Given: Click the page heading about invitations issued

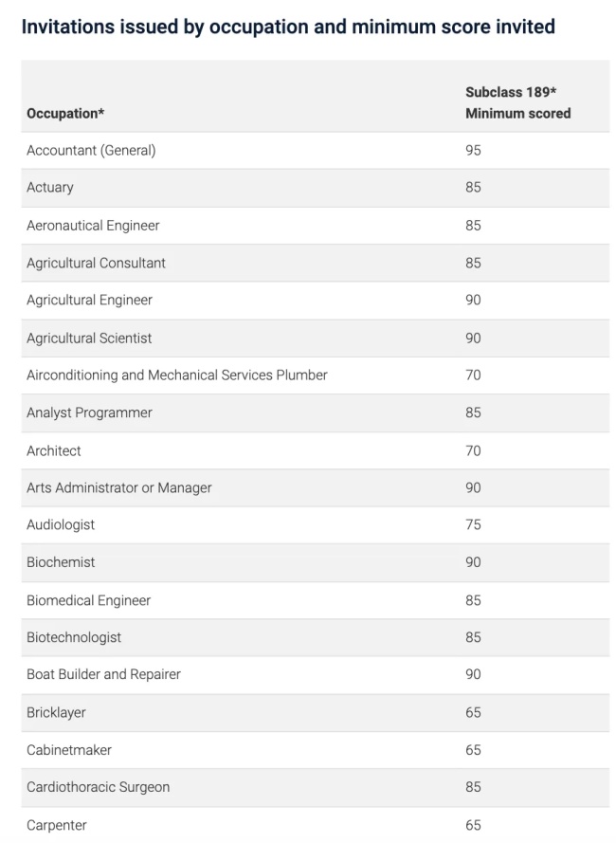Looking at the screenshot, I should 288,27.
